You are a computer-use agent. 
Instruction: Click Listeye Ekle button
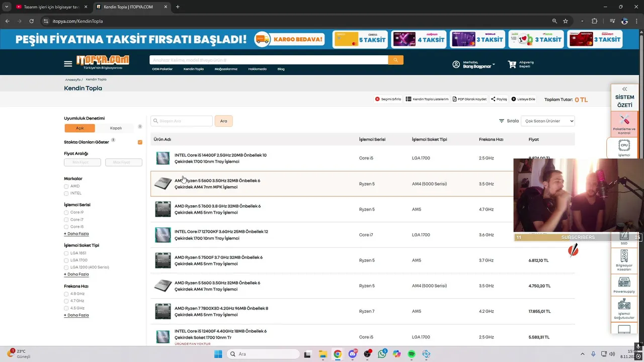pyautogui.click(x=523, y=99)
